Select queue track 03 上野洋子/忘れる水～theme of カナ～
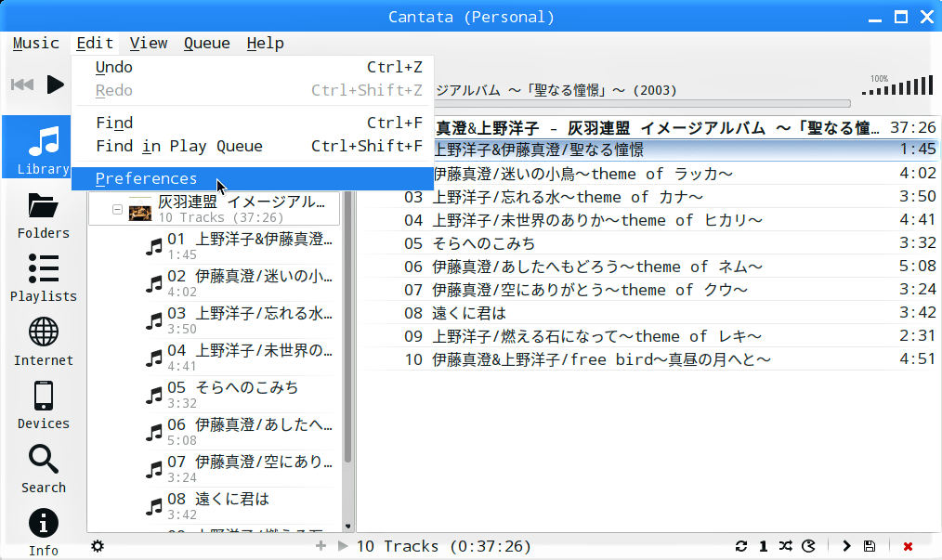The image size is (942, 560). (x=648, y=198)
